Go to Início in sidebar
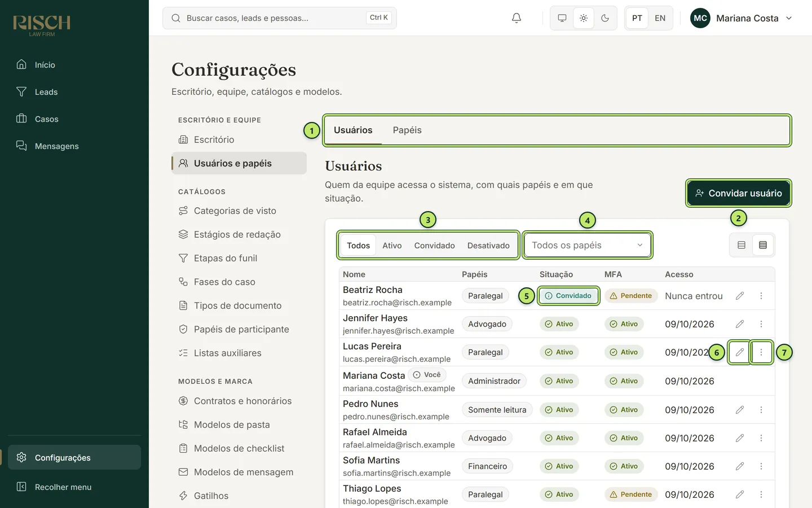Screen dimensions: 812x508 (74, 65)
